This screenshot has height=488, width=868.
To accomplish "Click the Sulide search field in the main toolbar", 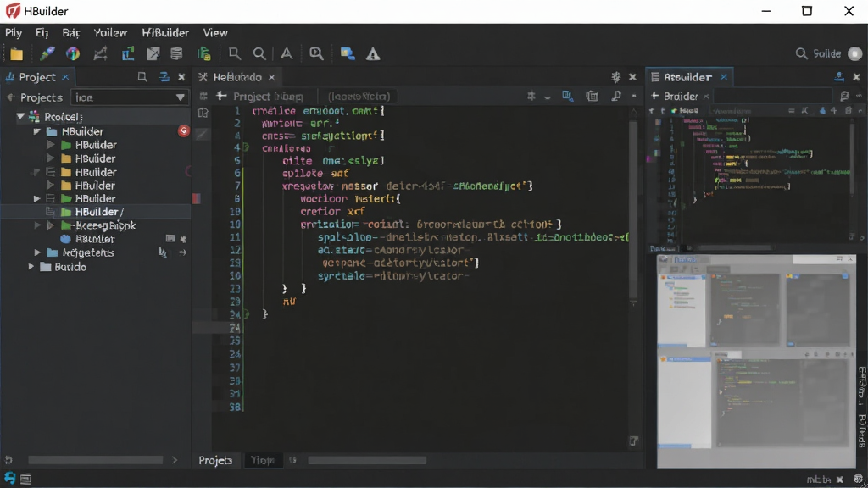I will pyautogui.click(x=819, y=53).
